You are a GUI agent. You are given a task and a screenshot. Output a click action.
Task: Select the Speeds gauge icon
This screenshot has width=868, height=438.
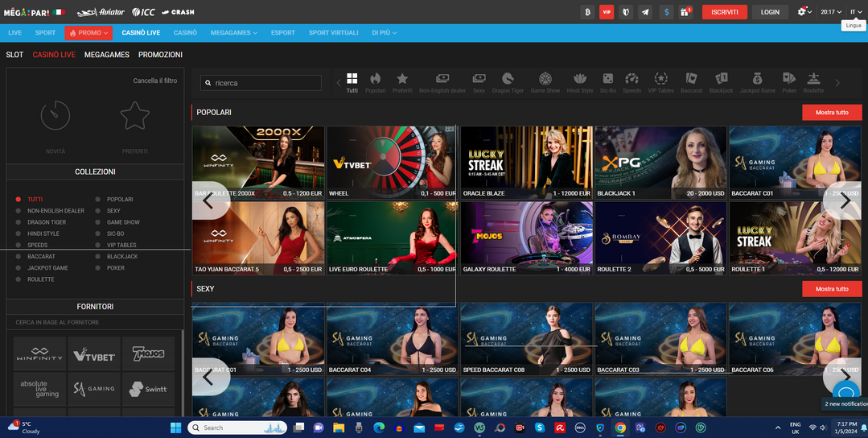(x=631, y=83)
